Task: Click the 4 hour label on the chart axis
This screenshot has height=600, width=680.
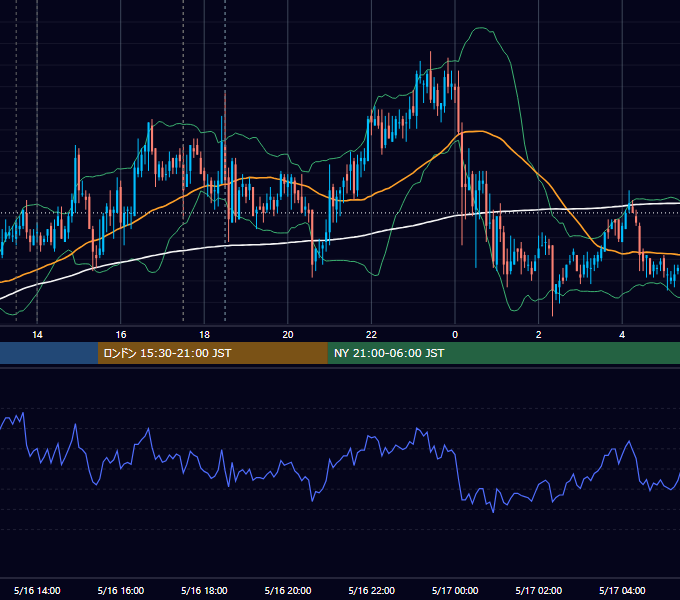Action: 622,335
